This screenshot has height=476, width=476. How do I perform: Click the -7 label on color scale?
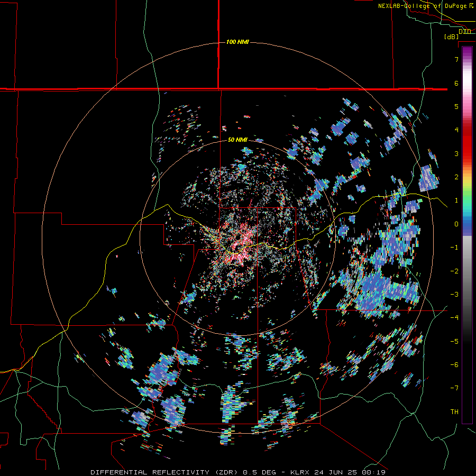click(x=454, y=388)
